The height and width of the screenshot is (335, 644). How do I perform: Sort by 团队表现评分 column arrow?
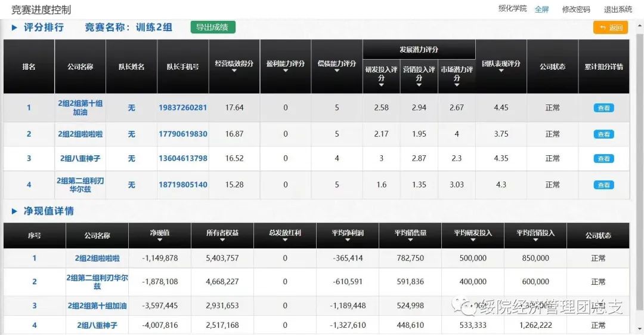pos(501,71)
